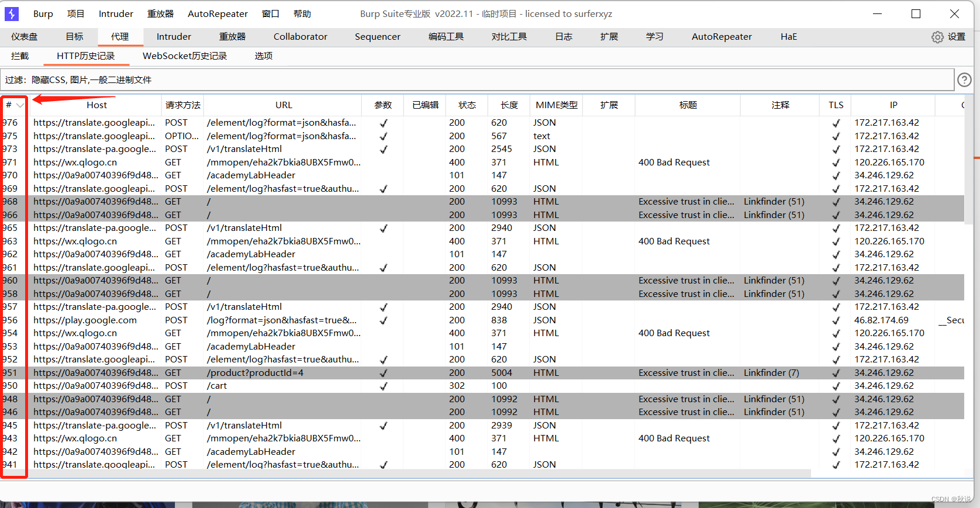Click Linkfinder (7) note in row 951
Viewport: 980px width, 508px height.
(771, 373)
